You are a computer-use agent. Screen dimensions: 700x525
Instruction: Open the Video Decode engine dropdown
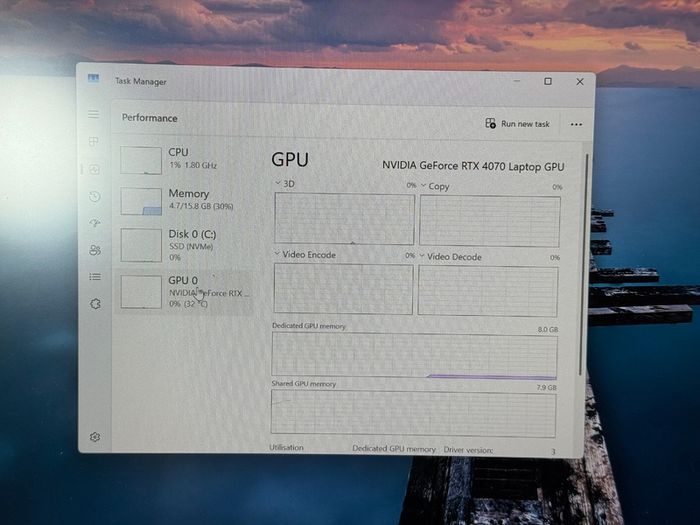coord(422,256)
